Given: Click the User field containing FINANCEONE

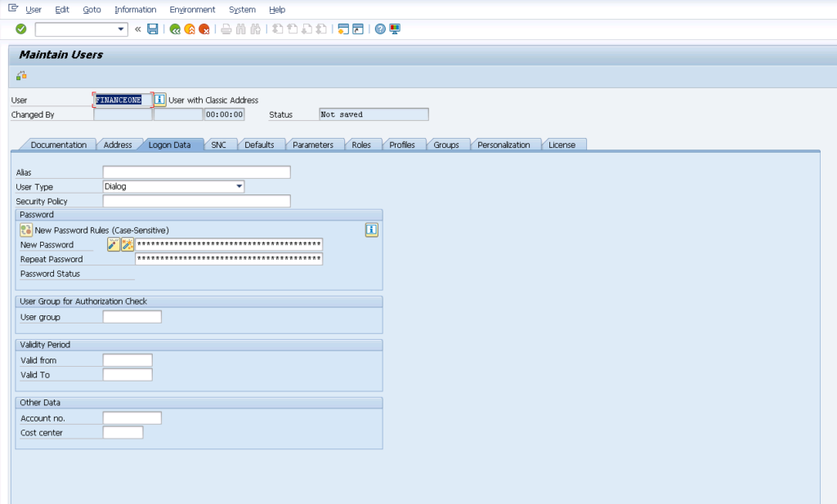Looking at the screenshot, I should point(123,100).
